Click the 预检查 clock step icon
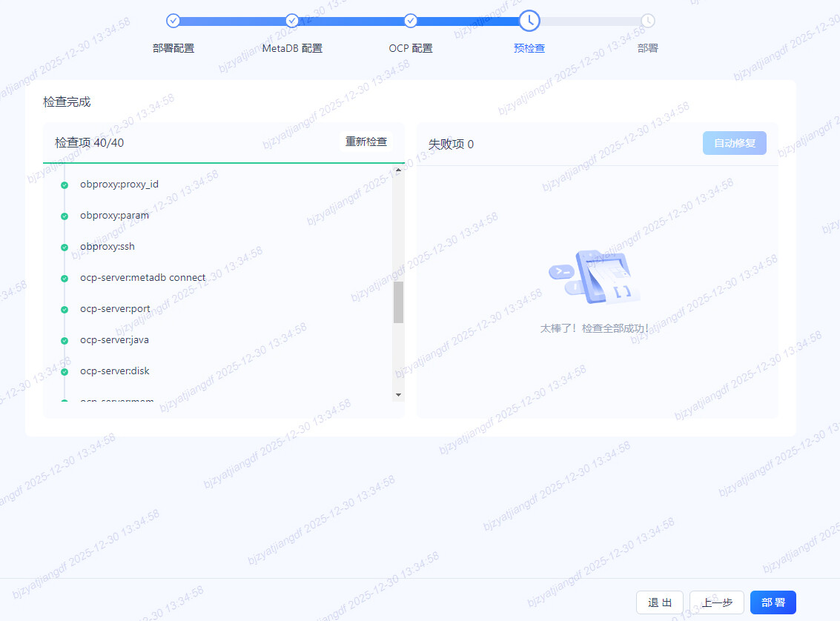 tap(529, 21)
